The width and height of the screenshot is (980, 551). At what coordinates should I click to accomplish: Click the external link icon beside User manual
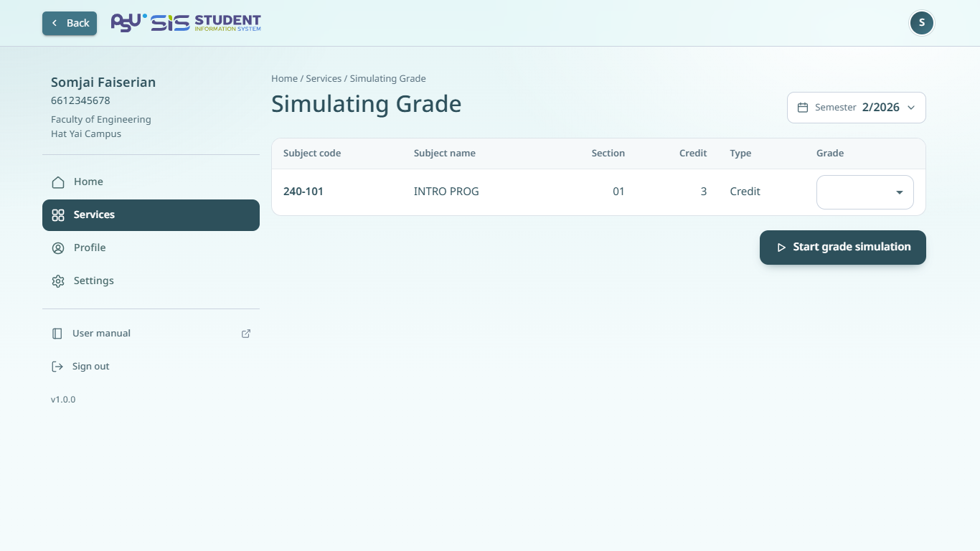pos(246,334)
